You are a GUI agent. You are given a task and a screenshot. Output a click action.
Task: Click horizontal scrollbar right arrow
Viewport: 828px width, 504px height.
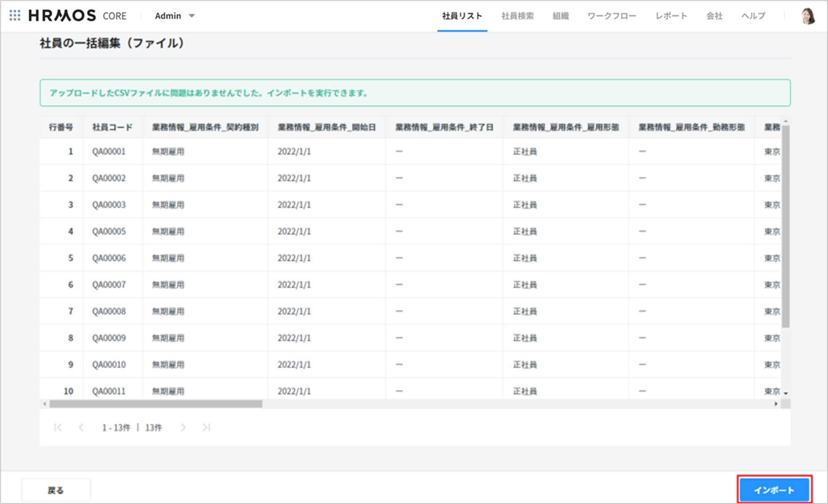tap(776, 404)
